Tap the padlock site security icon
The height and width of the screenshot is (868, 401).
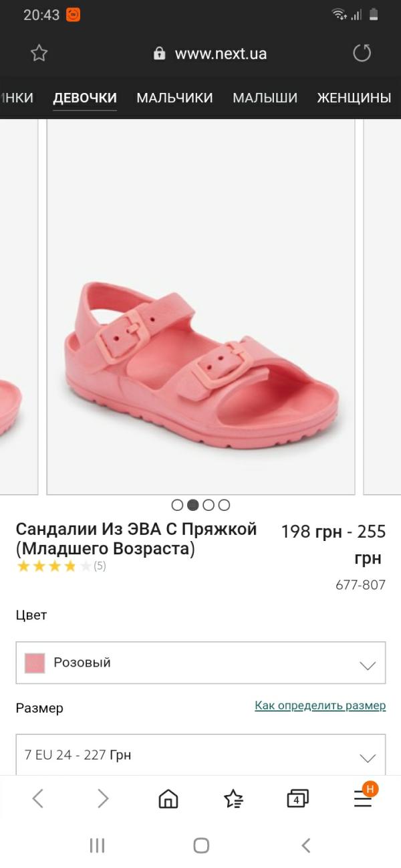159,53
